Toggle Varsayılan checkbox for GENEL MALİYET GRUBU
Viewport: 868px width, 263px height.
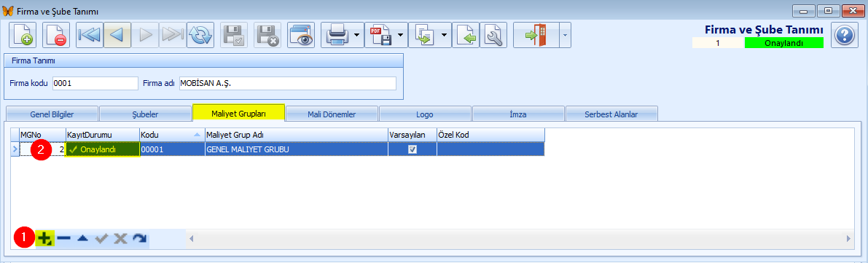click(x=413, y=149)
